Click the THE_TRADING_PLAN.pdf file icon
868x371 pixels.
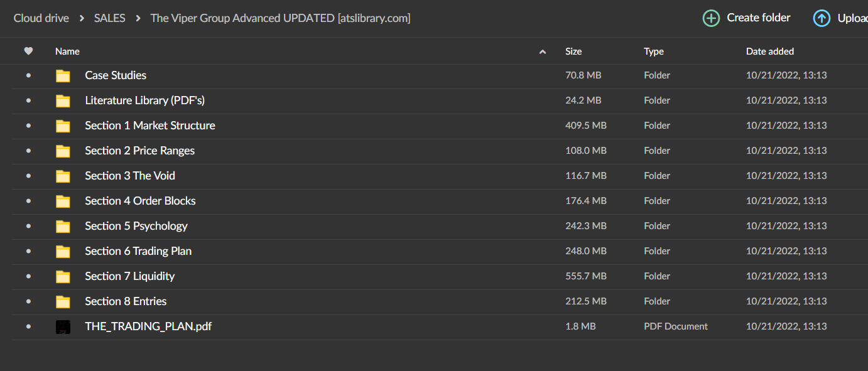point(63,327)
